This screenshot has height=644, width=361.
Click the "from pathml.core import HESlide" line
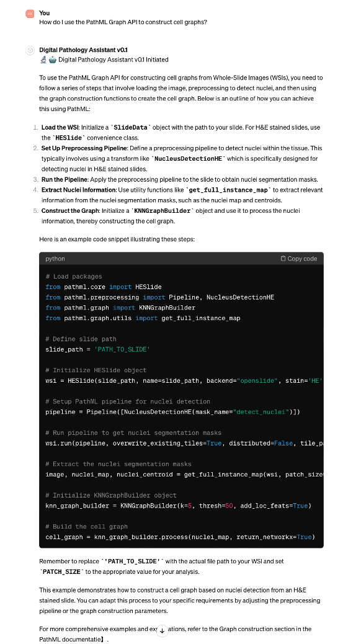[x=104, y=287]
